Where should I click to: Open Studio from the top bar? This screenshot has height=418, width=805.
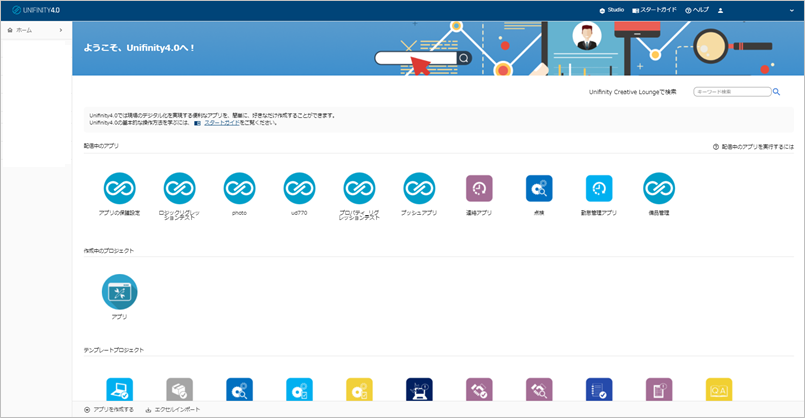(611, 10)
